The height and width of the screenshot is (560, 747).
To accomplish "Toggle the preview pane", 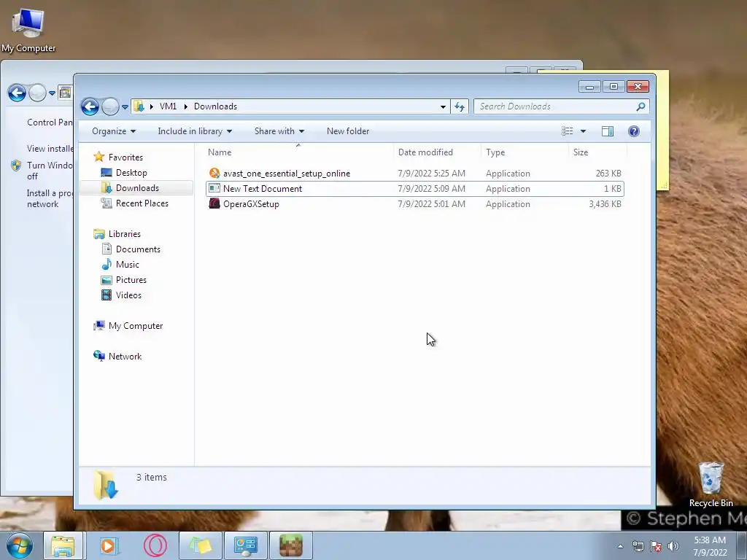I will coord(608,131).
